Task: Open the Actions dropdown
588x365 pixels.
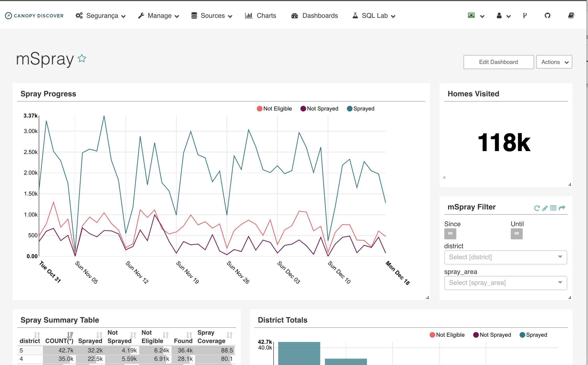Action: (x=554, y=62)
